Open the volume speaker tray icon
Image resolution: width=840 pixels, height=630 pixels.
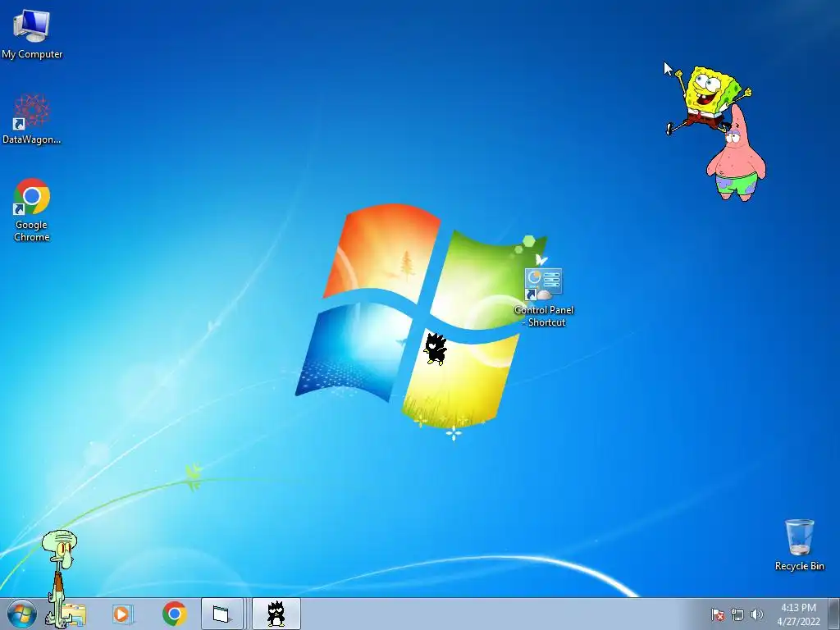pos(757,614)
